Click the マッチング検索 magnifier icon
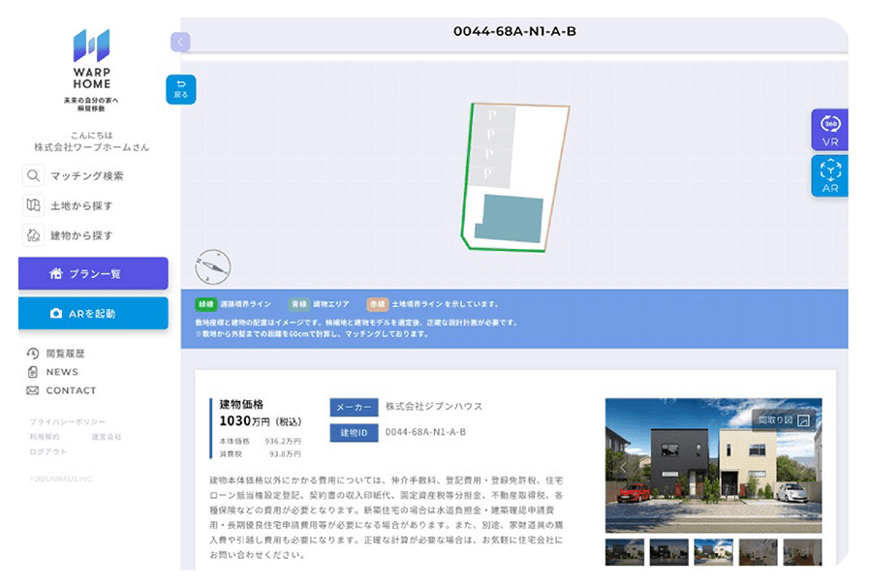This screenshot has width=869, height=588. coord(34,176)
